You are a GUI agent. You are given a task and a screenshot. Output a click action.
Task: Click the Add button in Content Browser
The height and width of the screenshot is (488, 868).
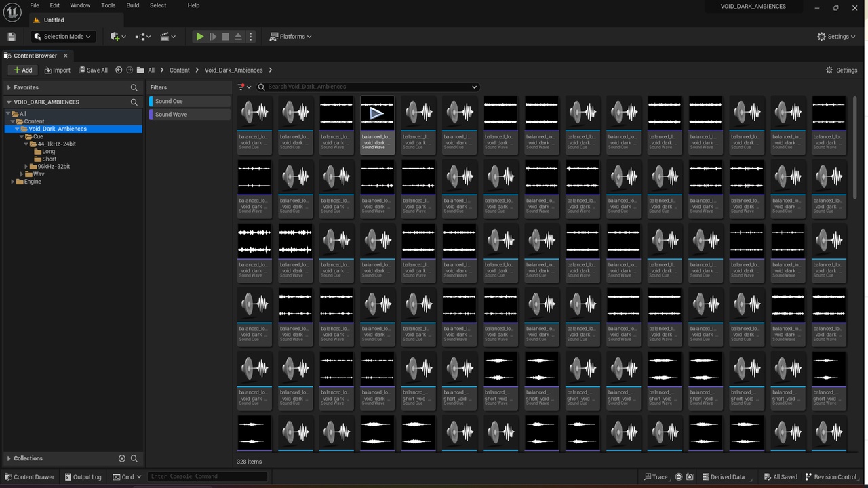click(x=22, y=70)
